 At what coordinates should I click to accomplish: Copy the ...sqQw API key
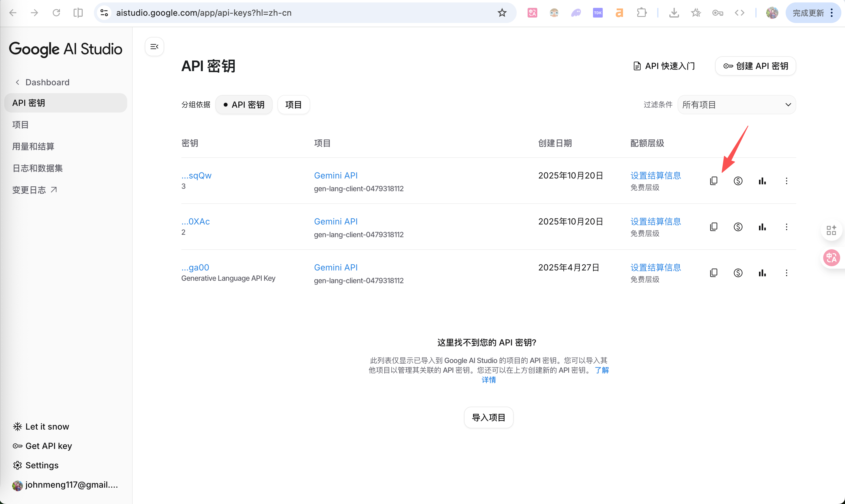tap(714, 181)
